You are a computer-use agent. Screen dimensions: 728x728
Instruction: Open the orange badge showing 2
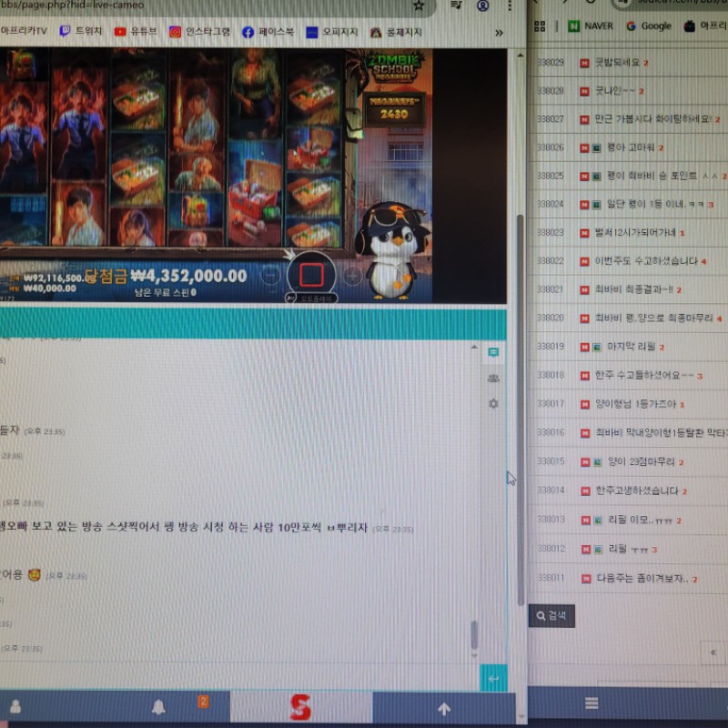(203, 701)
